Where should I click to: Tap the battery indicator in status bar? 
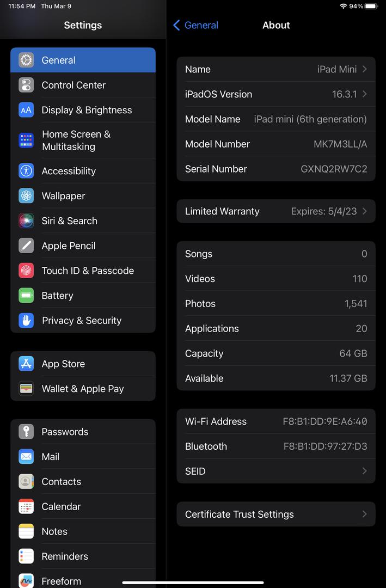[371, 6]
